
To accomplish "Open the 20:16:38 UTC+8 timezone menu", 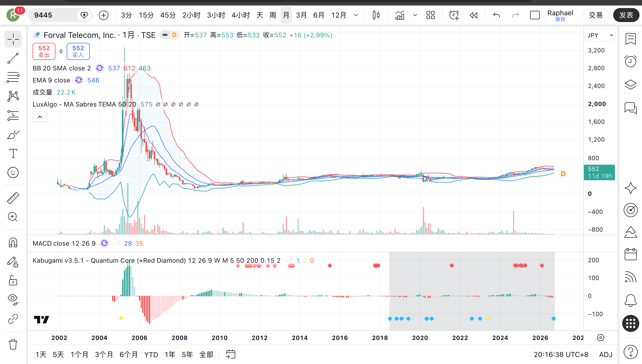I will (x=561, y=354).
